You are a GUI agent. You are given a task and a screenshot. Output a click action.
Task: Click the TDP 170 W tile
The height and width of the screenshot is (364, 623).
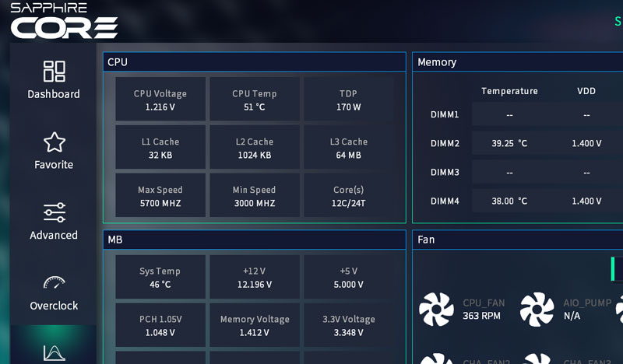point(348,100)
